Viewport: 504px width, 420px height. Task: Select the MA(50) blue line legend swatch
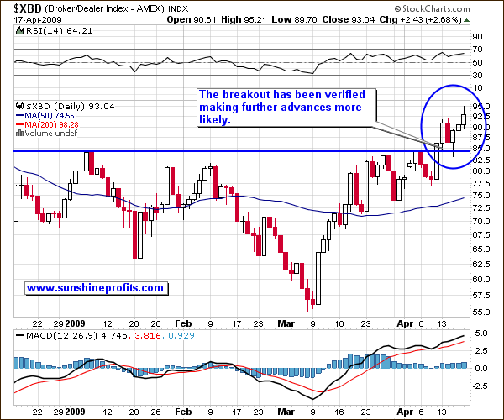19,116
